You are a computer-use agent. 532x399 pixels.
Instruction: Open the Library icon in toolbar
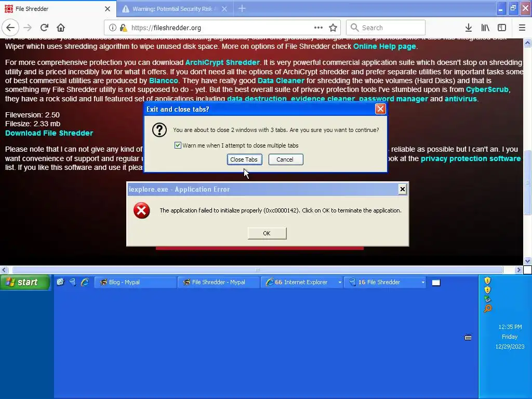coord(485,28)
